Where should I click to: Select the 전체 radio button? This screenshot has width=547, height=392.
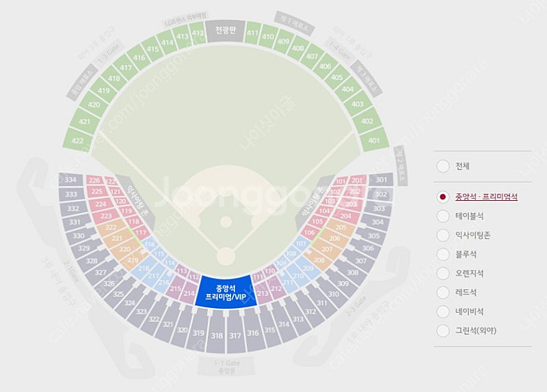(443, 166)
